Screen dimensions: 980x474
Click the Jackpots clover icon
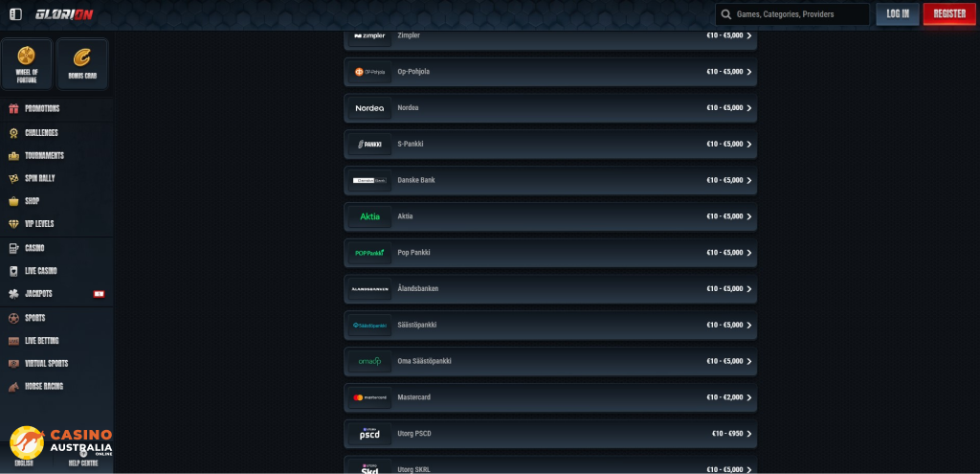(x=13, y=294)
